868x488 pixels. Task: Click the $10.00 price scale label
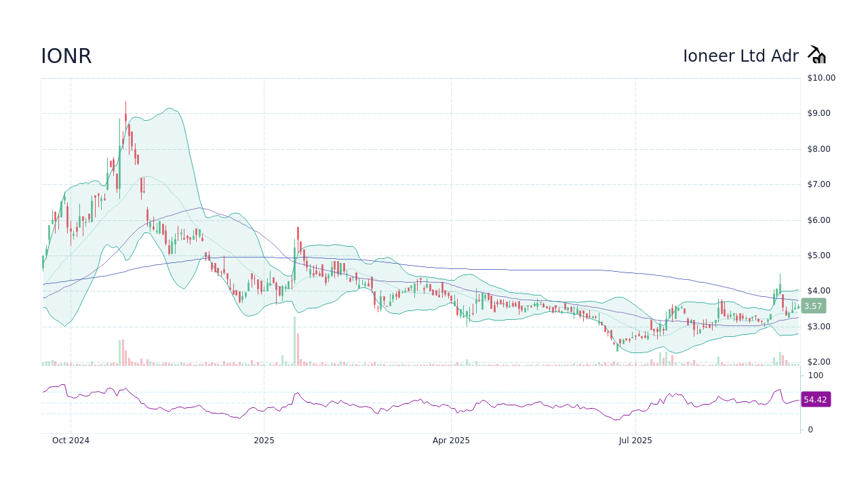(x=821, y=77)
